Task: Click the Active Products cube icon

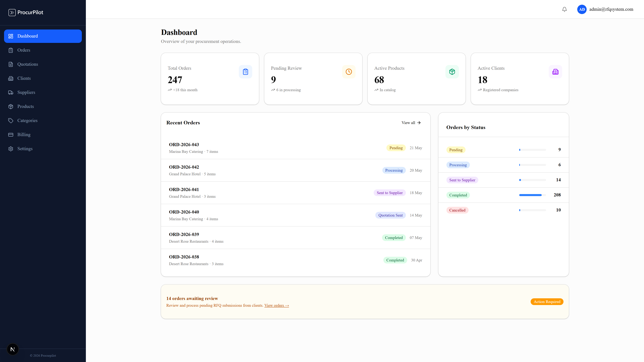Action: [452, 72]
